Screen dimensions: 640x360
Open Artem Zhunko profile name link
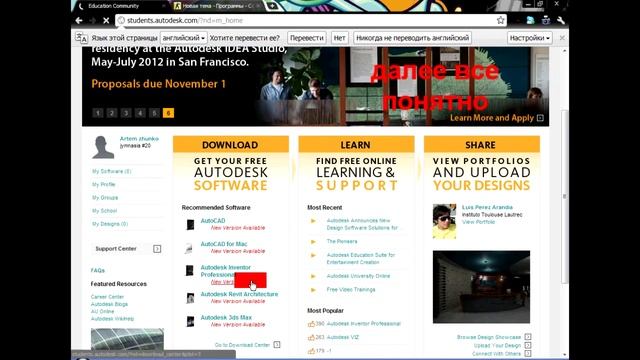pyautogui.click(x=139, y=139)
